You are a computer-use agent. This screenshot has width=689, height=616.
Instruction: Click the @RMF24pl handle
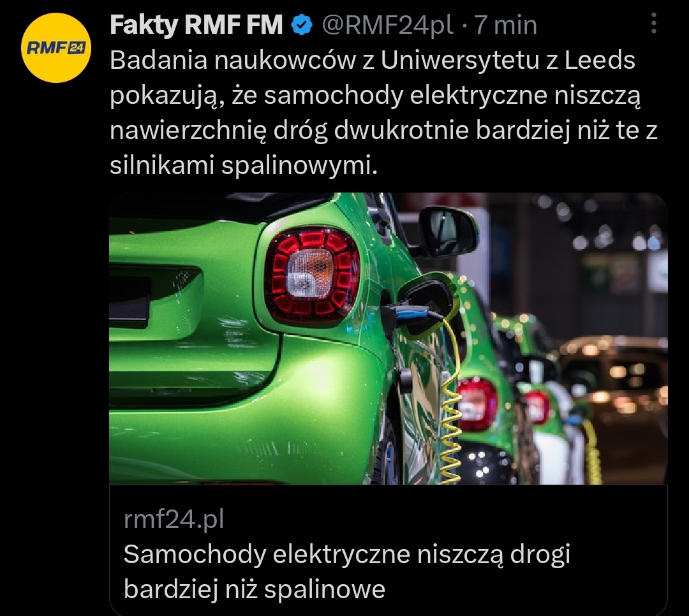pyautogui.click(x=388, y=25)
